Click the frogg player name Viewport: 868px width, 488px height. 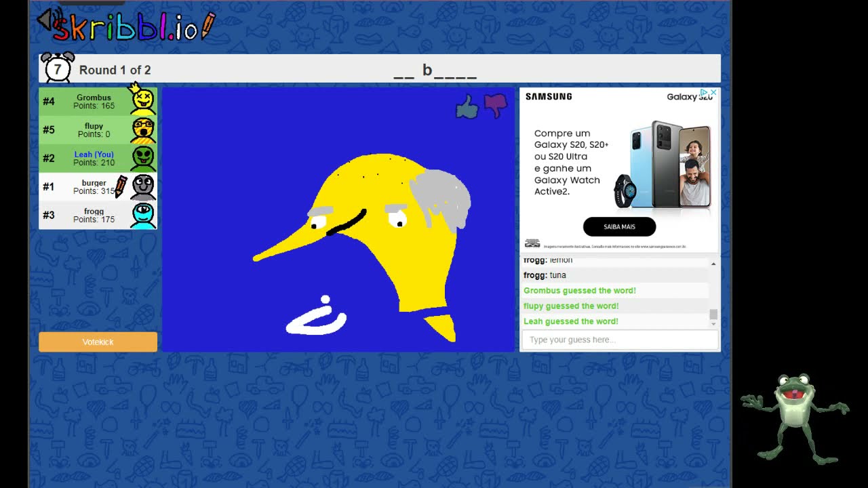pyautogui.click(x=94, y=211)
